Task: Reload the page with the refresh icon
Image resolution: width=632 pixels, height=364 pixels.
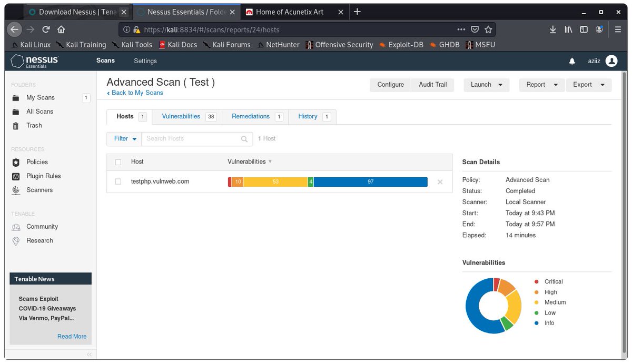Action: [46, 29]
